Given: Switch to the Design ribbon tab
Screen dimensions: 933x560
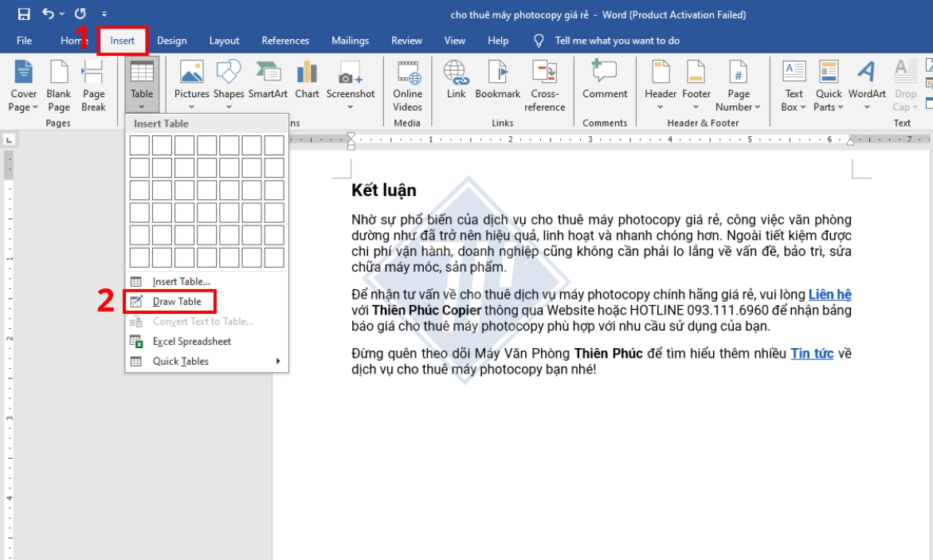Looking at the screenshot, I should click(x=172, y=40).
